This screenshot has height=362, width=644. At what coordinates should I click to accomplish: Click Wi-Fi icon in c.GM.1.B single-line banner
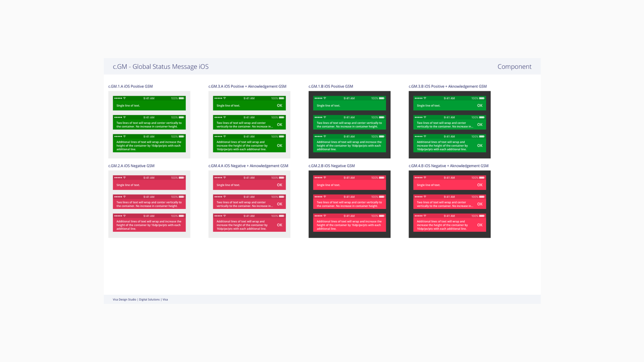tap(325, 98)
